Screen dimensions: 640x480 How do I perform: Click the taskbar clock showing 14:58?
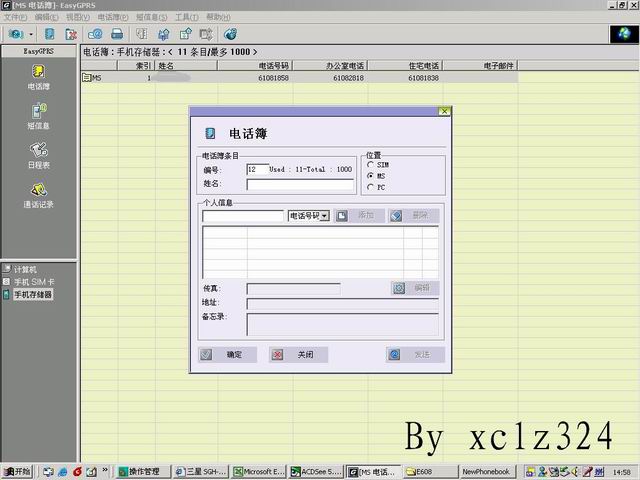pos(621,472)
